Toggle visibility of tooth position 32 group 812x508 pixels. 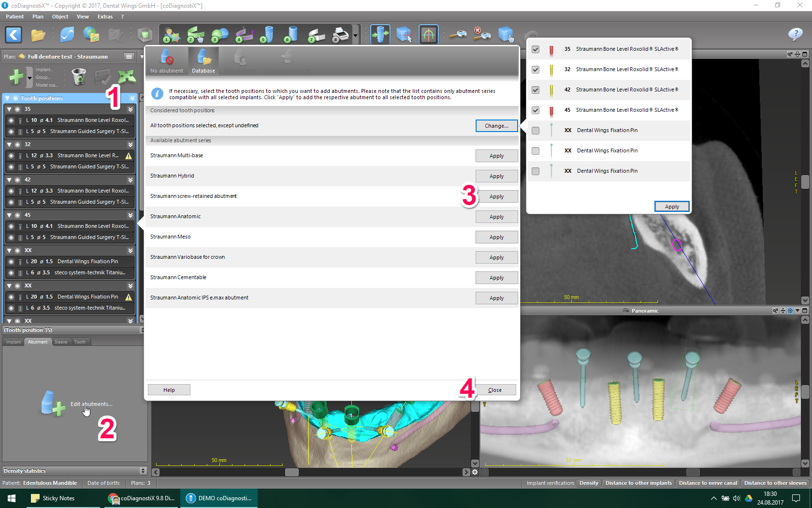click(x=17, y=145)
